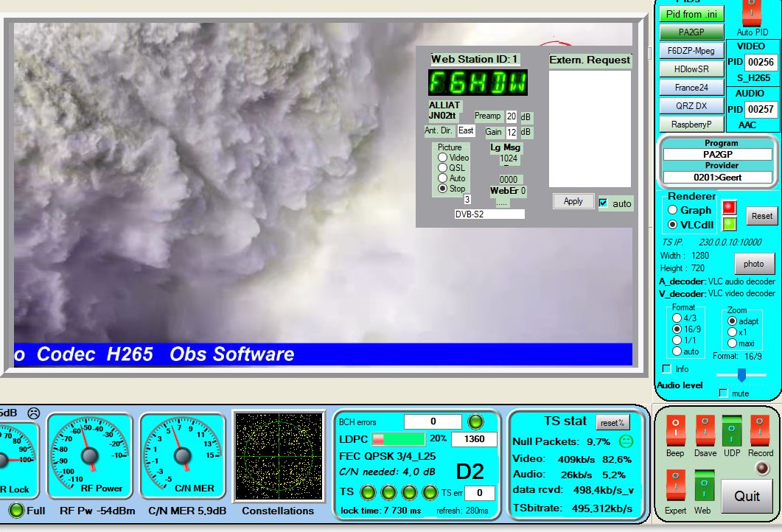Click the green LED beside BCH errors
Image resolution: width=782 pixels, height=532 pixels.
click(476, 421)
